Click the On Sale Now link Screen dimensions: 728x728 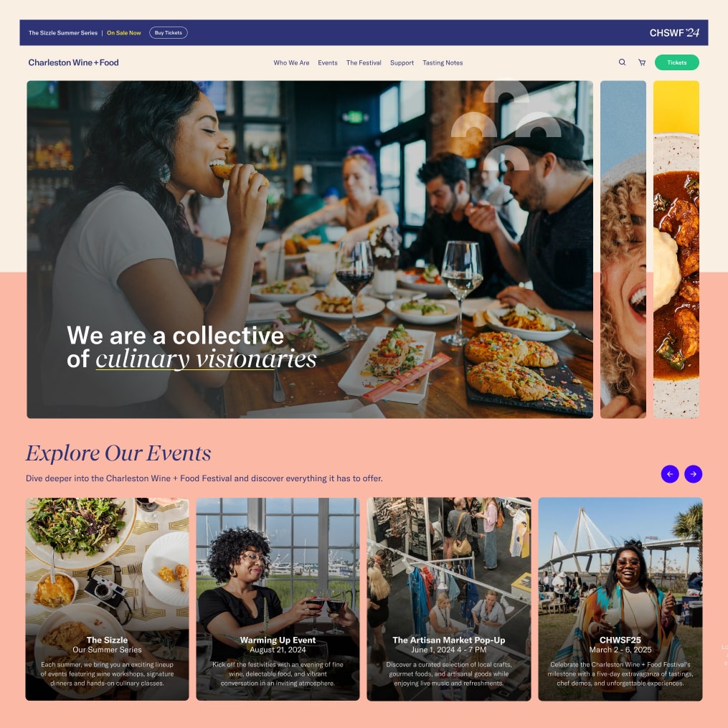123,33
